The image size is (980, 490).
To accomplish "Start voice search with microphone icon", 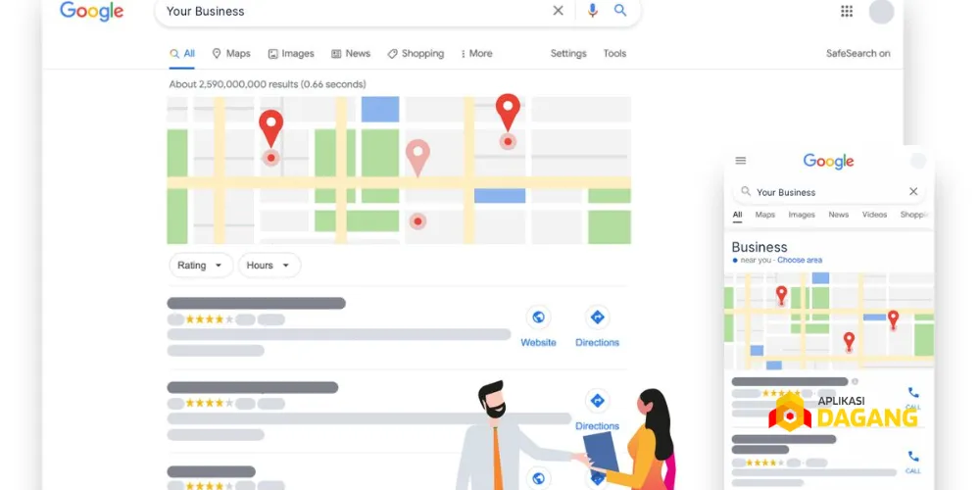I will [x=593, y=11].
